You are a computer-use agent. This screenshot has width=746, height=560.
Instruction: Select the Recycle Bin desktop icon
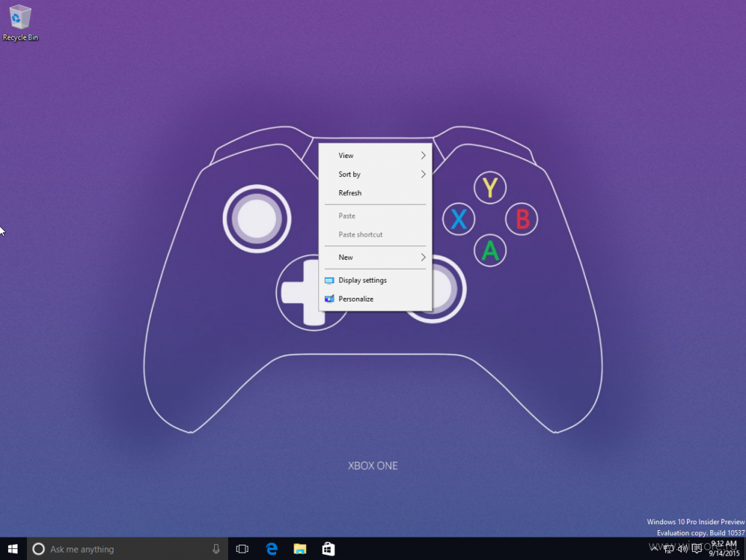coord(20,23)
